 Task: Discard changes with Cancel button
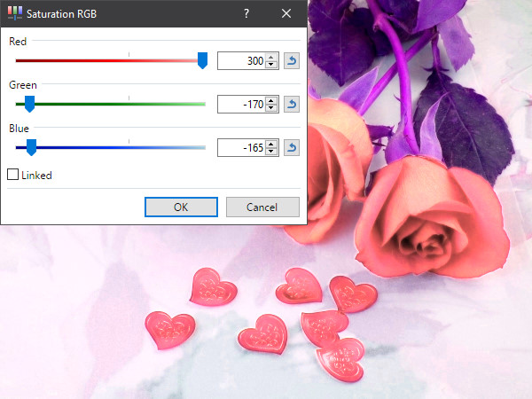262,207
